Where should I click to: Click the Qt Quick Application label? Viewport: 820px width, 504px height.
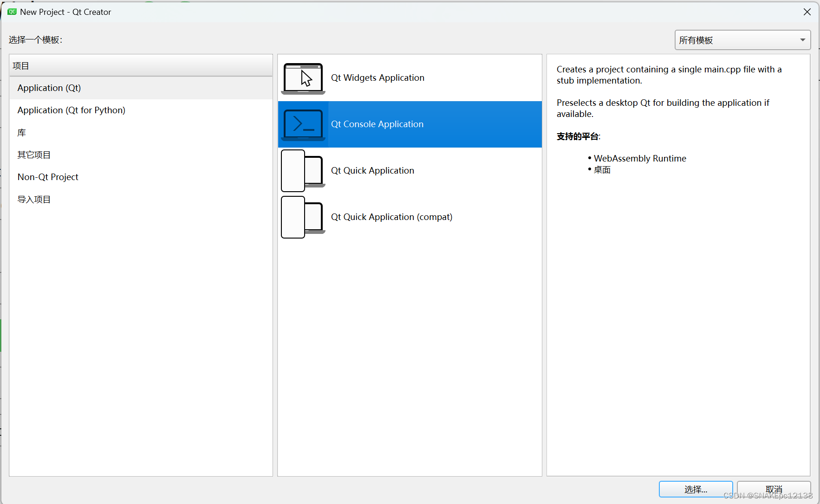pyautogui.click(x=372, y=170)
